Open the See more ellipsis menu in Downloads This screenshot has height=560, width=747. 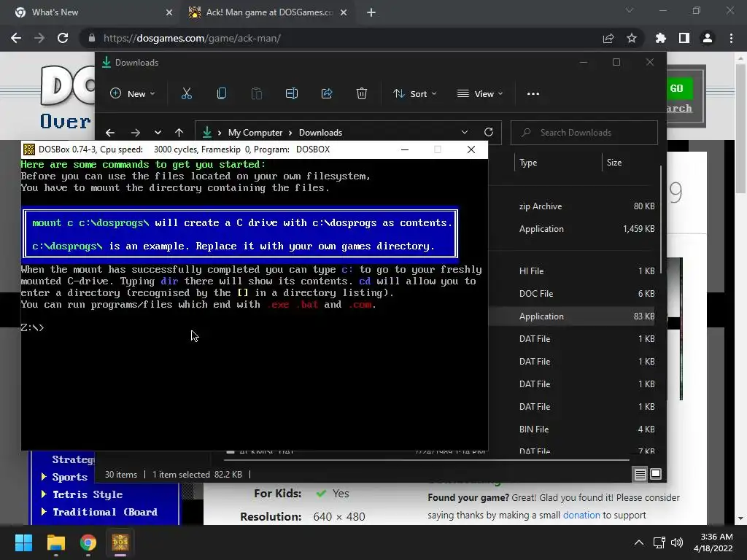tap(533, 94)
